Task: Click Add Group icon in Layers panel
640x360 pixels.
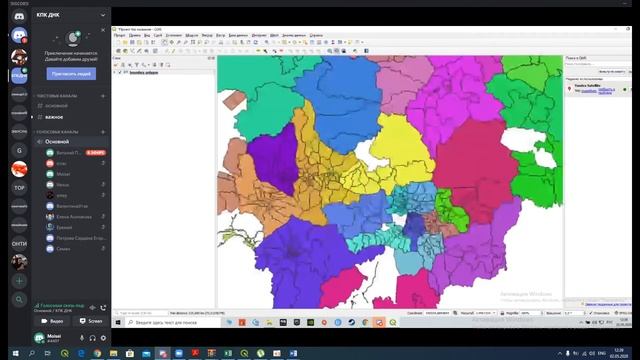Action: [123, 65]
